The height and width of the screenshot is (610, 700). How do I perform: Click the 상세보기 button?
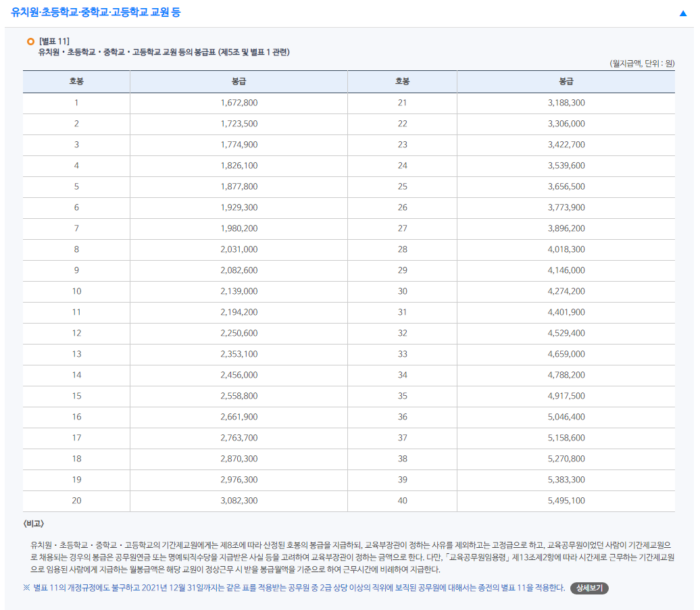tap(589, 588)
